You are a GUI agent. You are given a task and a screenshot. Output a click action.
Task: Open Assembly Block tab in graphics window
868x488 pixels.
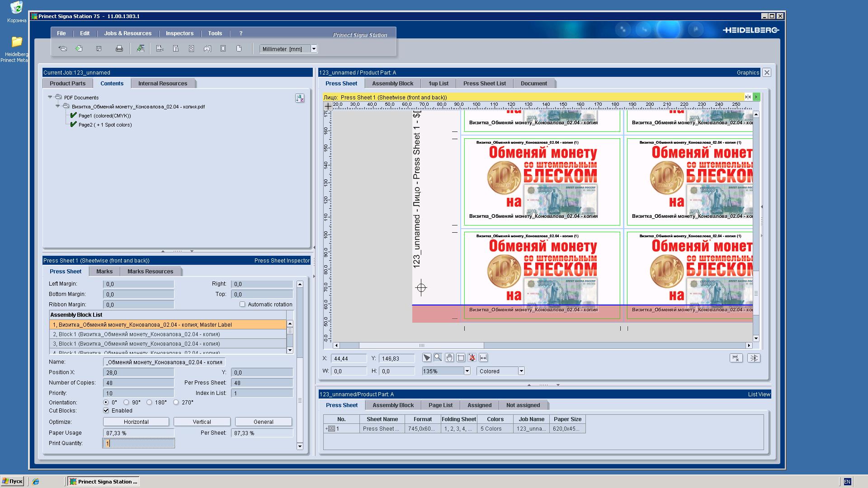(393, 84)
